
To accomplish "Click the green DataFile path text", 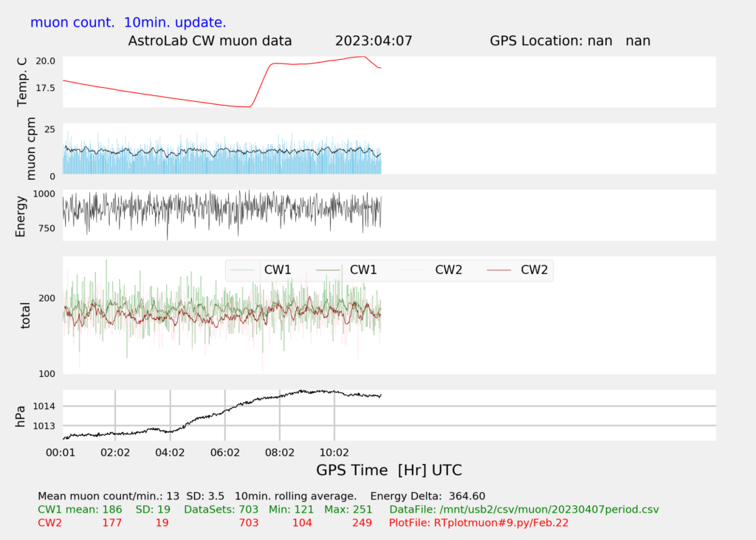I will [x=523, y=509].
